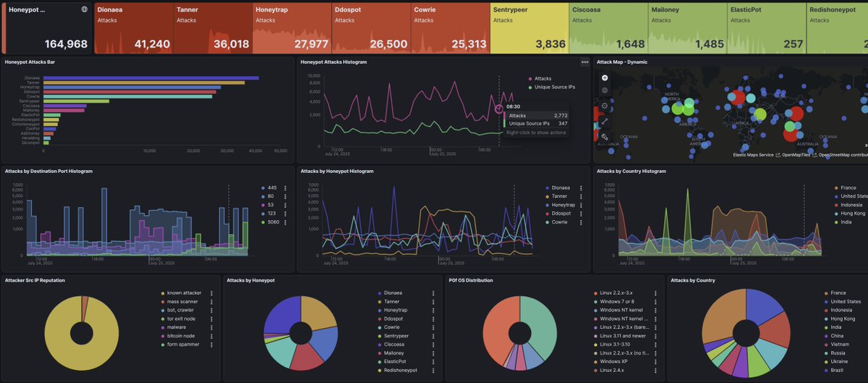Zoom in on the Attack Map

click(605, 77)
